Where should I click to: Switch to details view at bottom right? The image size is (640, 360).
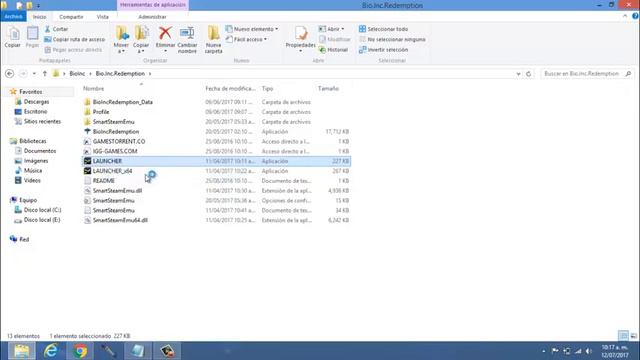623,336
